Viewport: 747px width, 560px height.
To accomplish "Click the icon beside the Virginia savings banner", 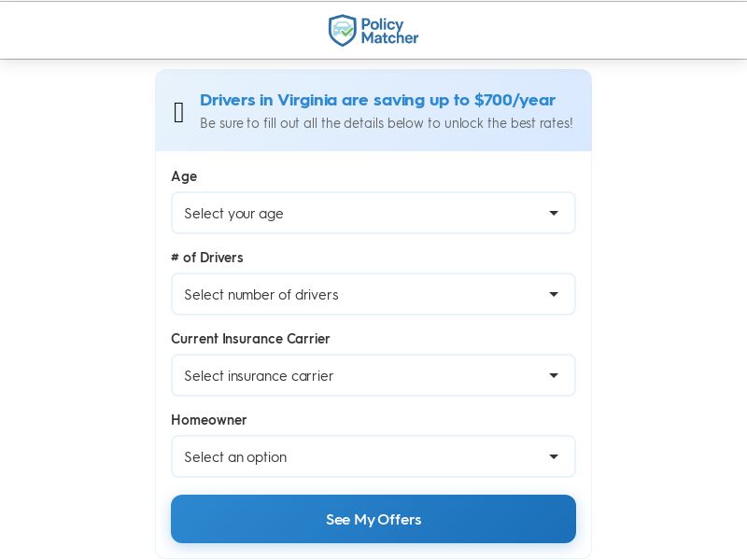I will point(179,112).
